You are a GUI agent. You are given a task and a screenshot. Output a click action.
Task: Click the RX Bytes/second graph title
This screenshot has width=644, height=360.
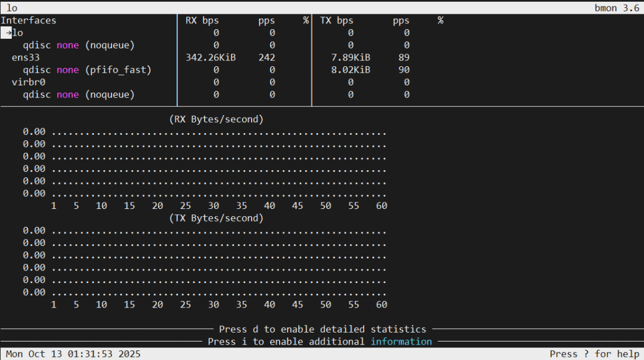click(216, 119)
